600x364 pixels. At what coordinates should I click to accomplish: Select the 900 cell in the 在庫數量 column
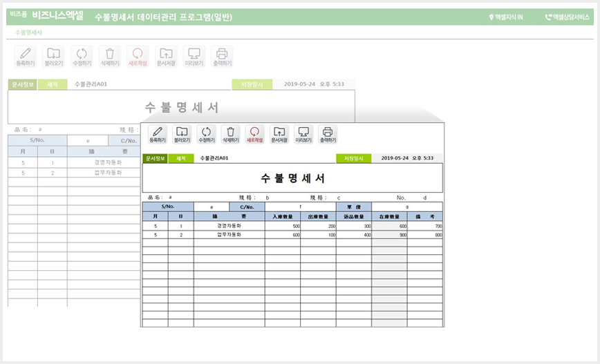(390, 235)
